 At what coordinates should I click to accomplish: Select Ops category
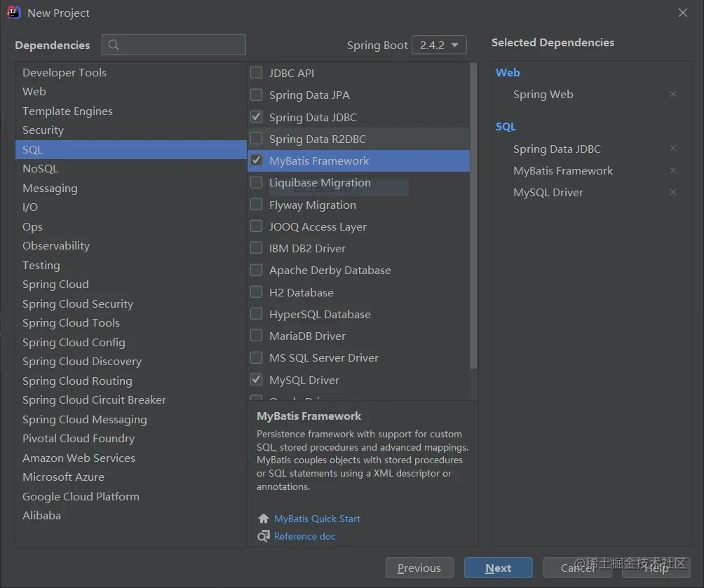coord(130,226)
